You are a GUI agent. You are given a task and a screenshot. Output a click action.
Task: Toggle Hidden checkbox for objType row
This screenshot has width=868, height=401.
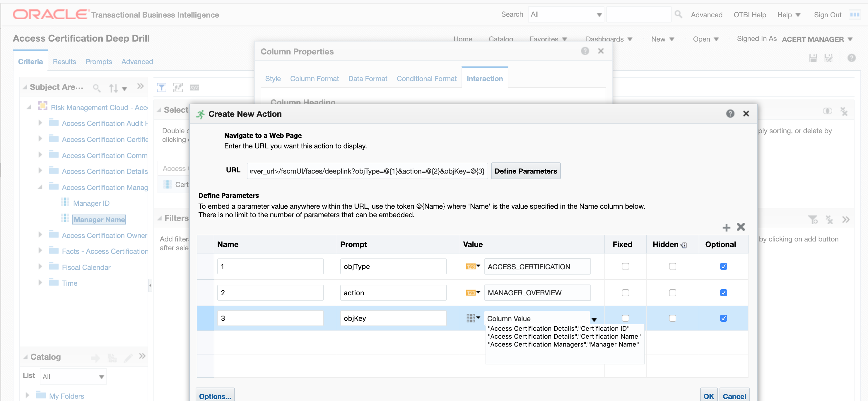pos(673,266)
